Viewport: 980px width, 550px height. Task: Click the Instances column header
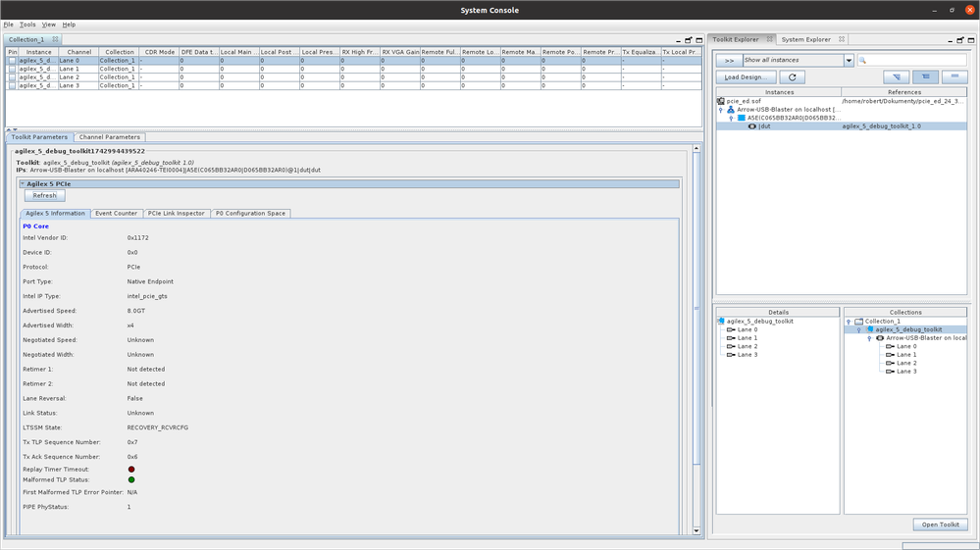tap(779, 92)
